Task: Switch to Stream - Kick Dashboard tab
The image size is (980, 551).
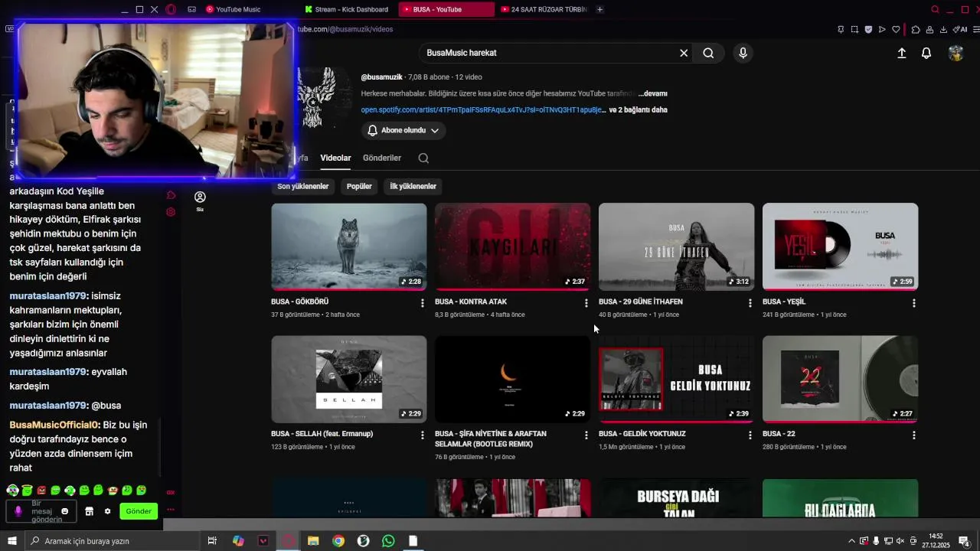Action: point(348,9)
